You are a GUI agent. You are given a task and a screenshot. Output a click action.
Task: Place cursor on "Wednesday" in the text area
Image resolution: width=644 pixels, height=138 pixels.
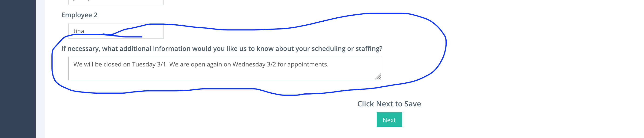tap(249, 65)
